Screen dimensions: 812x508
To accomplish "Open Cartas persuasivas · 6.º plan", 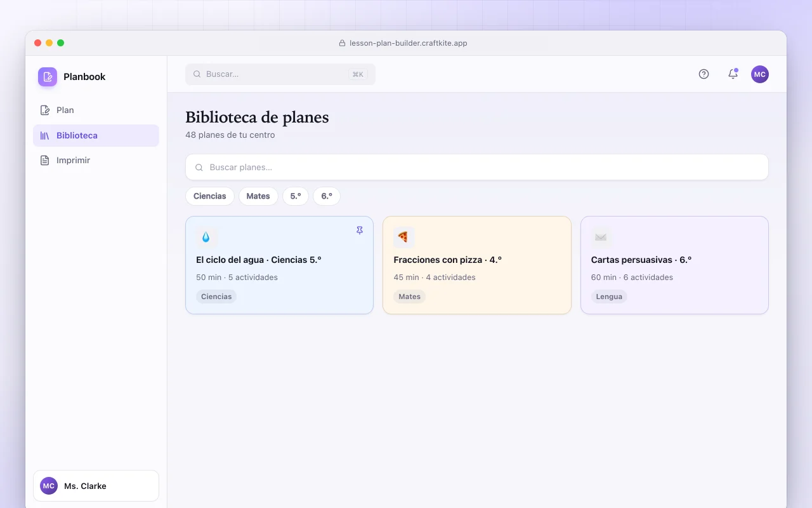I will pyautogui.click(x=674, y=265).
